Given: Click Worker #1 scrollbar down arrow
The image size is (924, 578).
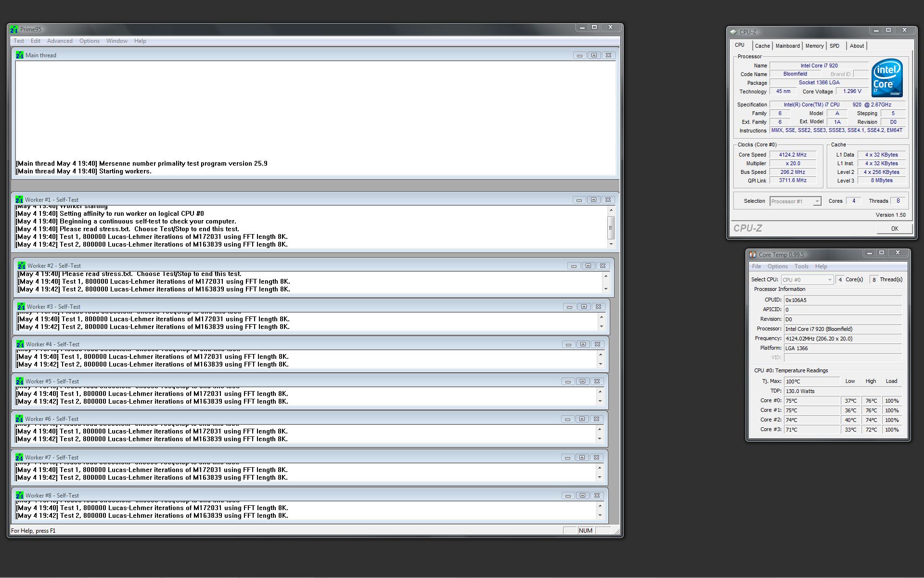Looking at the screenshot, I should pos(611,244).
